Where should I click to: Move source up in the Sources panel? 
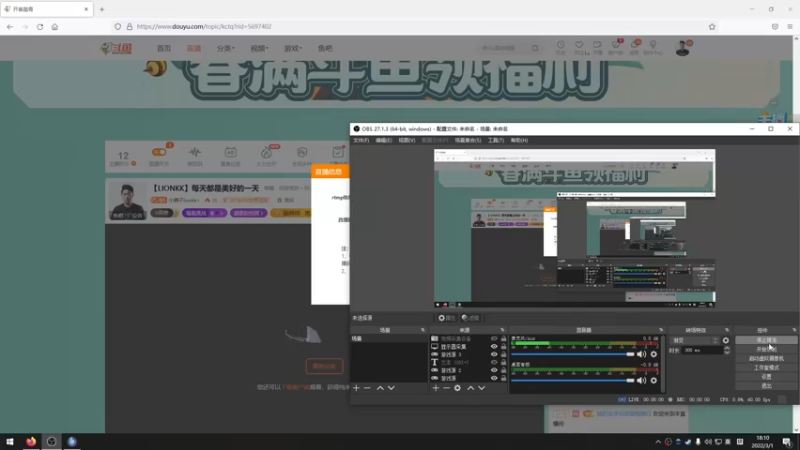[470, 388]
